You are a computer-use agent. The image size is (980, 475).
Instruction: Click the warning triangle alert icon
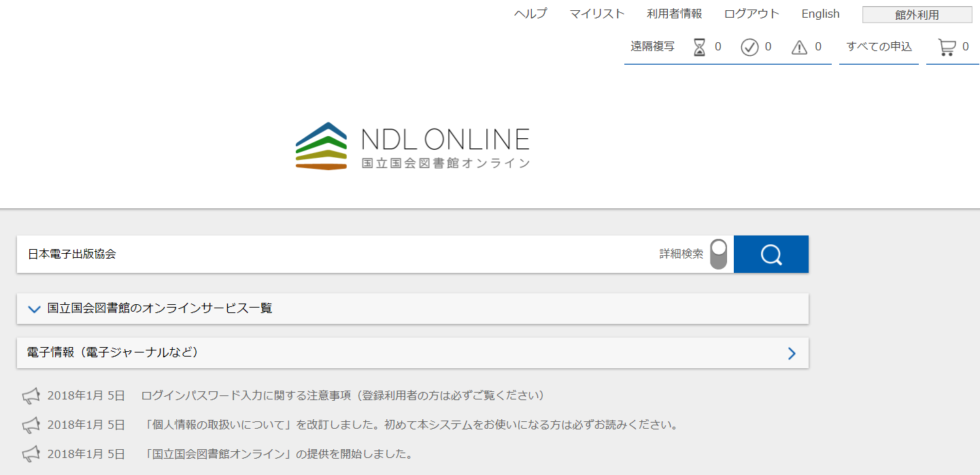800,47
